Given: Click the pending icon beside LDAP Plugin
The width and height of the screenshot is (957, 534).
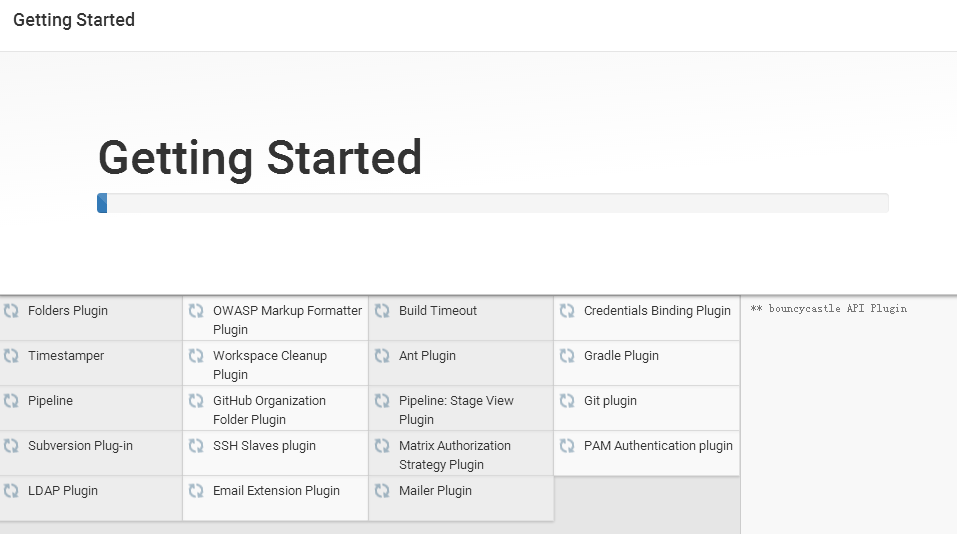Looking at the screenshot, I should (11, 491).
